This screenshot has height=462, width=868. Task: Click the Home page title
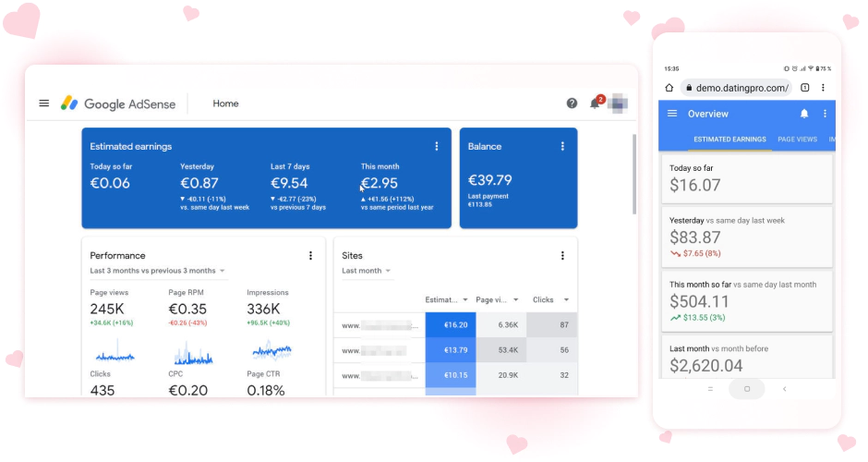coord(226,103)
